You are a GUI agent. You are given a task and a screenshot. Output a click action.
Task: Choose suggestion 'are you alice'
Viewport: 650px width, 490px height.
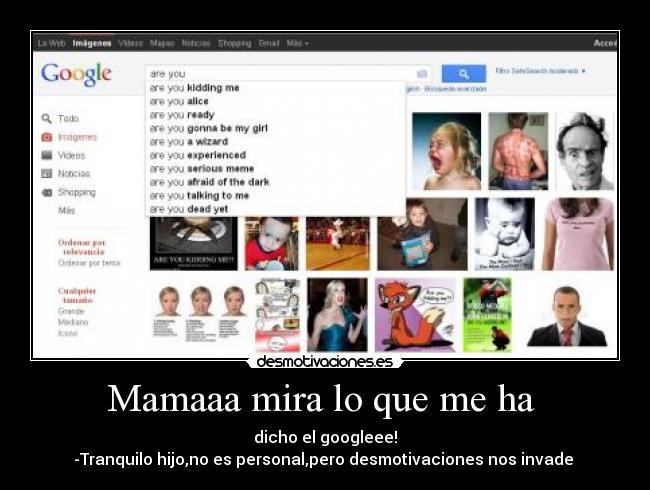coord(275,101)
